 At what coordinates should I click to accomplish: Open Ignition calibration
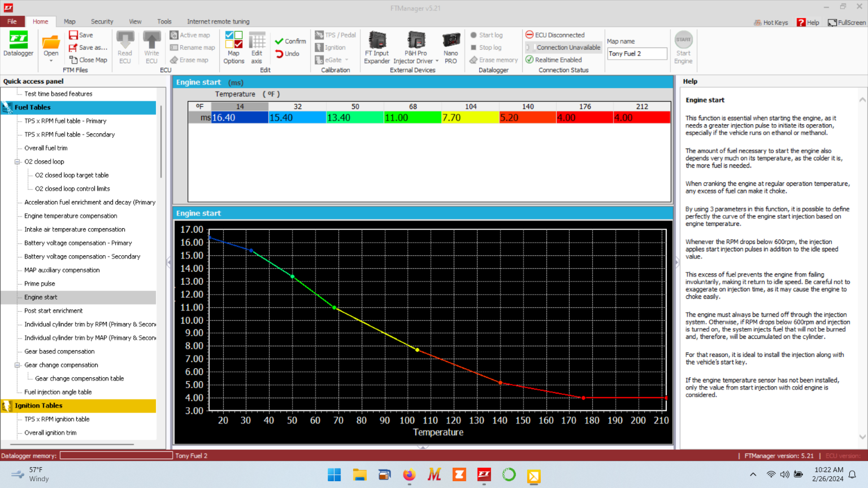pyautogui.click(x=331, y=47)
